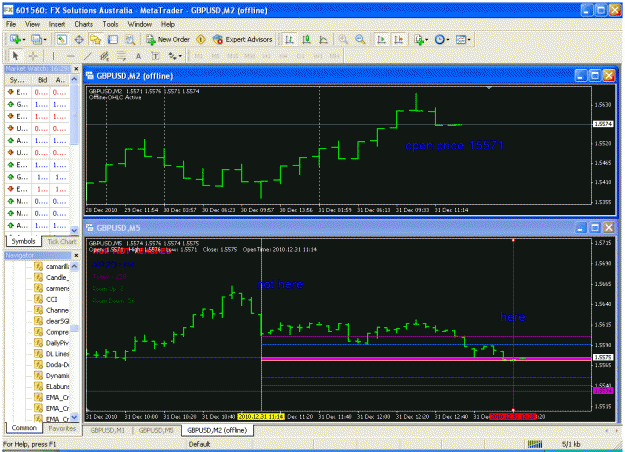The image size is (625, 452).
Task: Select the camarilla indicator in Navigator
Action: (52, 267)
